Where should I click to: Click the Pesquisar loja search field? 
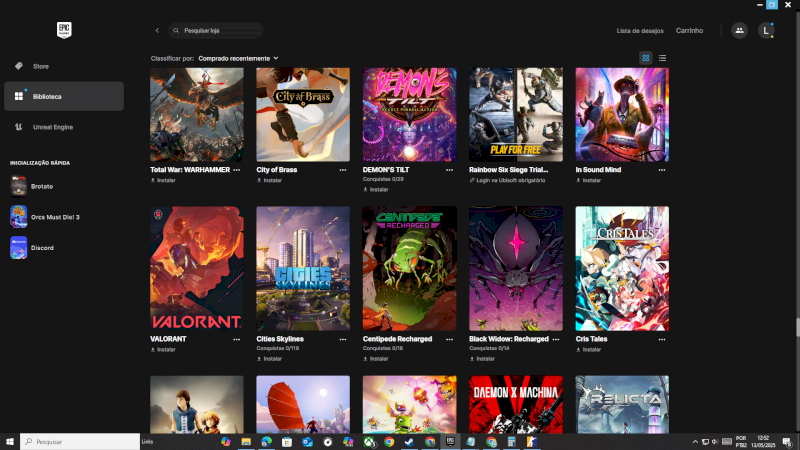(x=216, y=31)
